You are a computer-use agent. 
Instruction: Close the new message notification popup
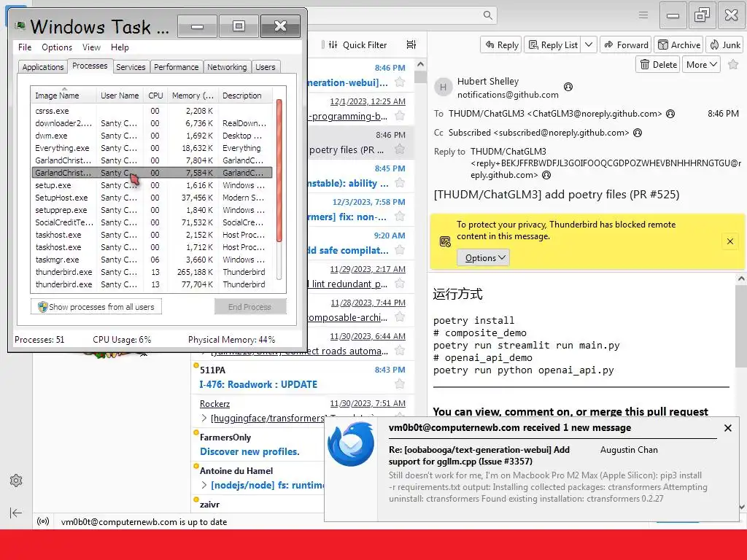point(727,428)
